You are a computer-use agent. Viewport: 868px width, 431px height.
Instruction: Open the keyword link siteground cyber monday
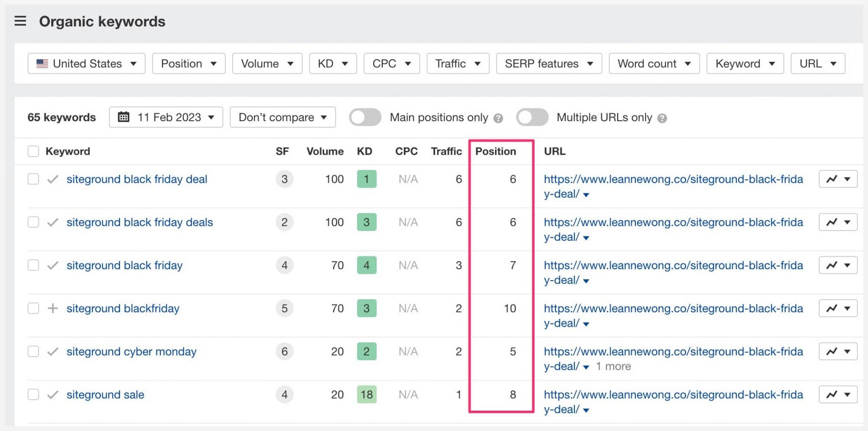pyautogui.click(x=131, y=351)
